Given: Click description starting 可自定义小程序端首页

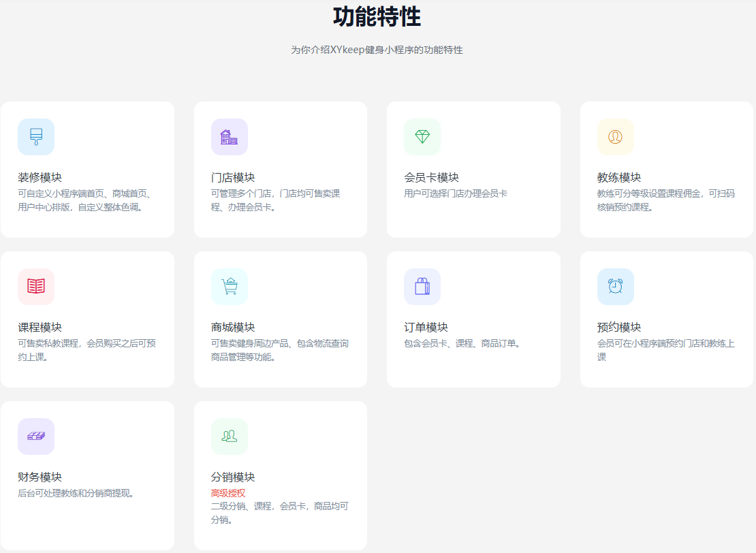Looking at the screenshot, I should (86, 200).
